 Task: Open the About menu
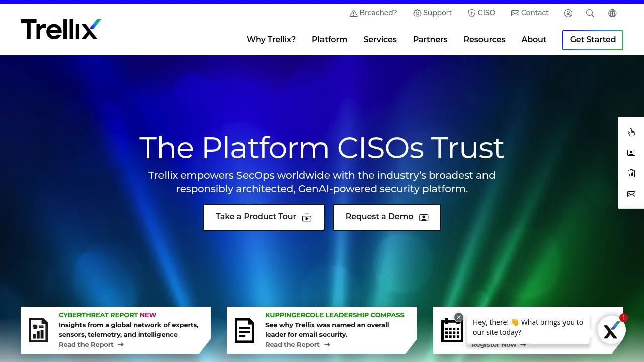[534, 40]
